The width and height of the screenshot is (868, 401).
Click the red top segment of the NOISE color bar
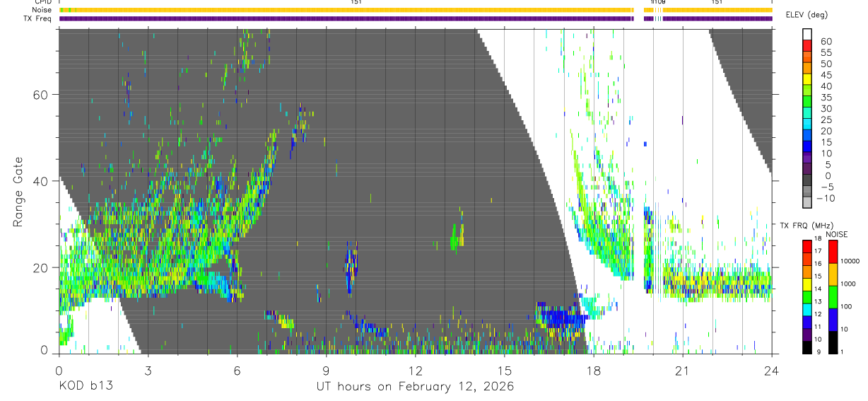833,251
